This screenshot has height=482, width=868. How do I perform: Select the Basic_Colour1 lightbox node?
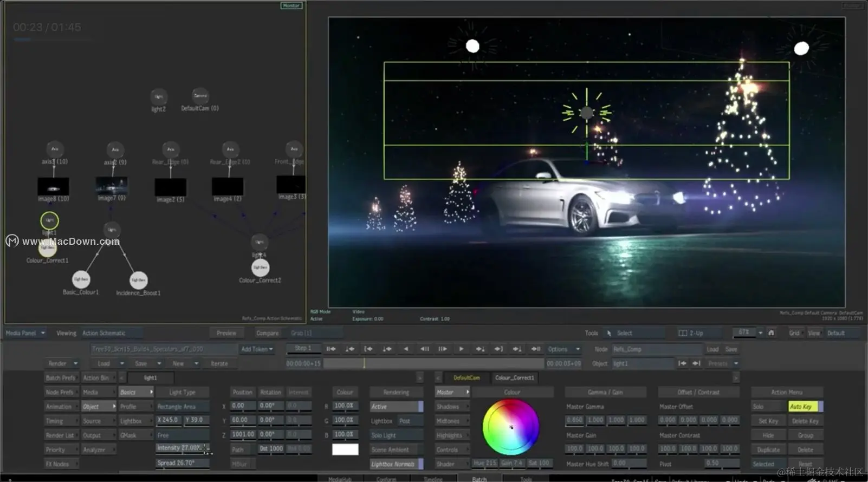[x=81, y=279]
